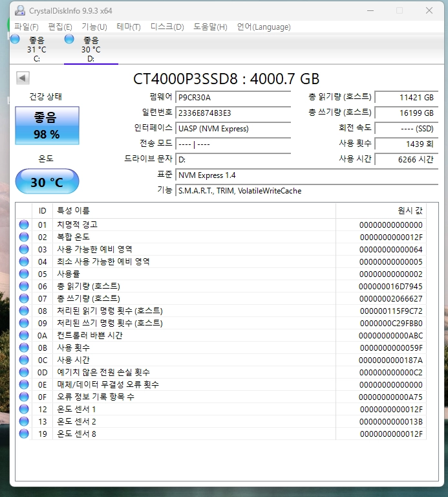Open the 파일(F) menu
The image size is (448, 497).
[27, 27]
